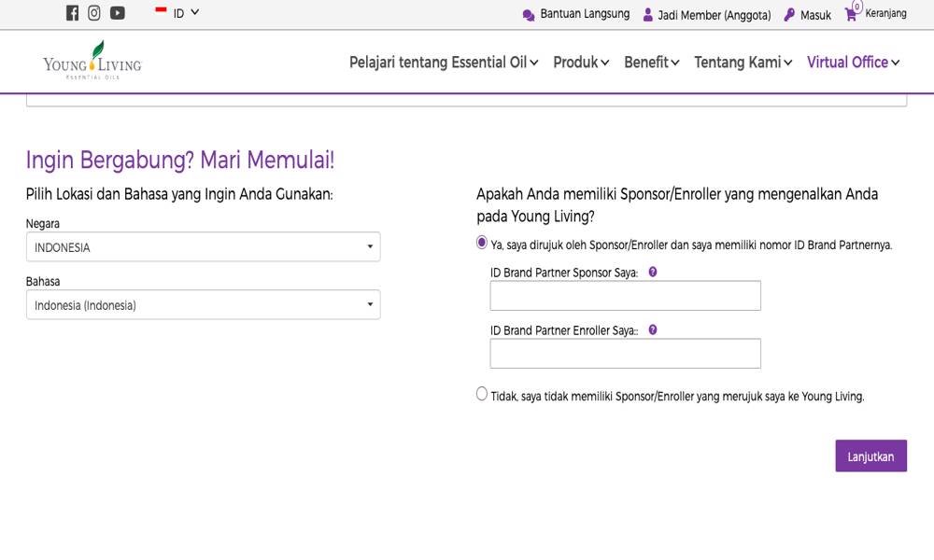Click the 'Ingin Bergabung? Mari Memulai!' heading
The image size is (934, 560).
tap(180, 161)
